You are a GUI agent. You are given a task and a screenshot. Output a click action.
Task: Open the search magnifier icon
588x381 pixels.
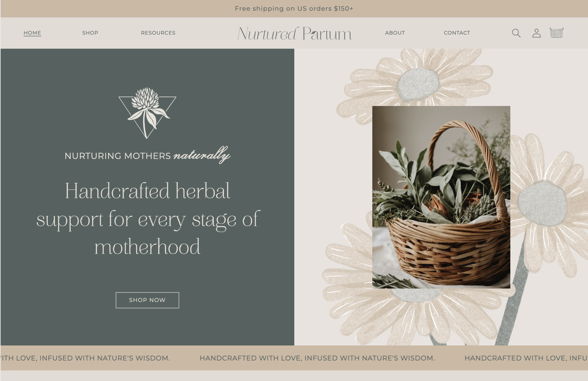(516, 33)
